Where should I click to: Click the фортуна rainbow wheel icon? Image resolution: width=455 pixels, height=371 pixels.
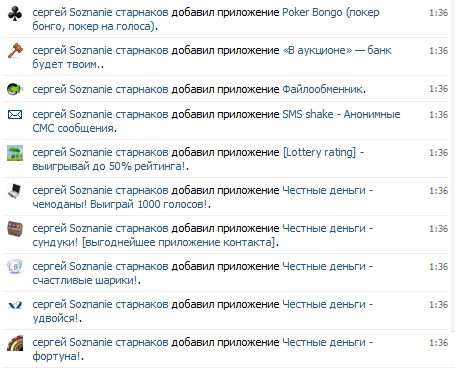point(15,343)
